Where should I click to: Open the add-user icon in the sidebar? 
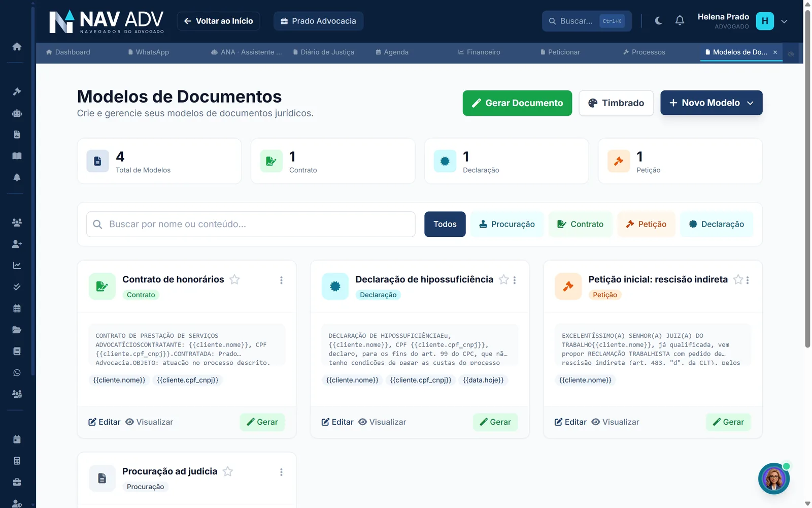click(x=17, y=244)
